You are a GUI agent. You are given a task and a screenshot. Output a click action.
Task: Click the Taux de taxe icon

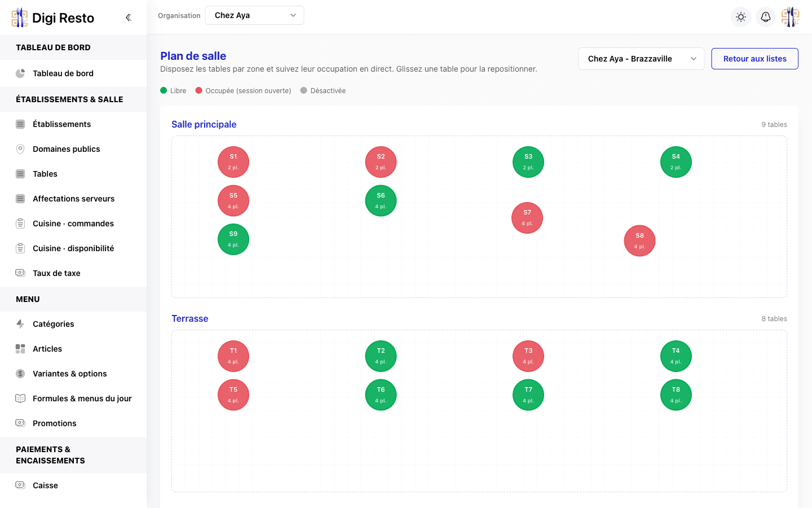20,273
